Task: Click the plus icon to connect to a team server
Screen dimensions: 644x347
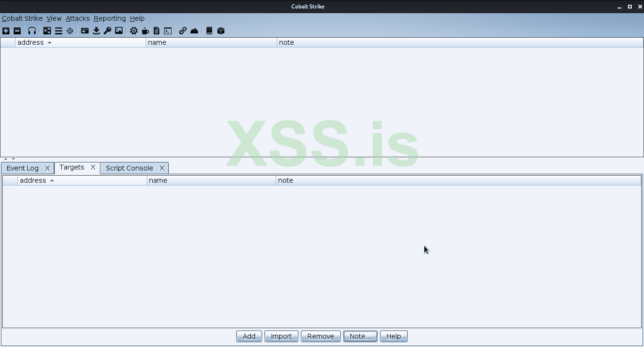Action: 6,31
